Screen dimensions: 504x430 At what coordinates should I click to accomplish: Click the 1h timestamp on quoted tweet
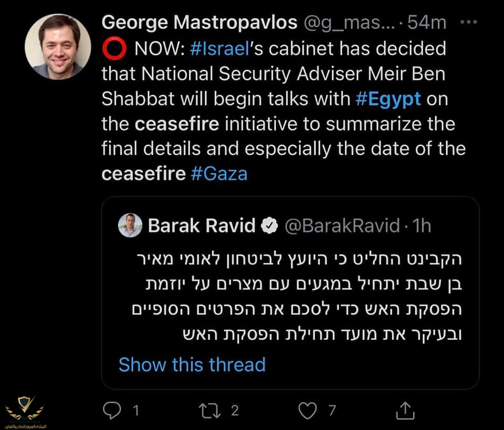coord(422,225)
